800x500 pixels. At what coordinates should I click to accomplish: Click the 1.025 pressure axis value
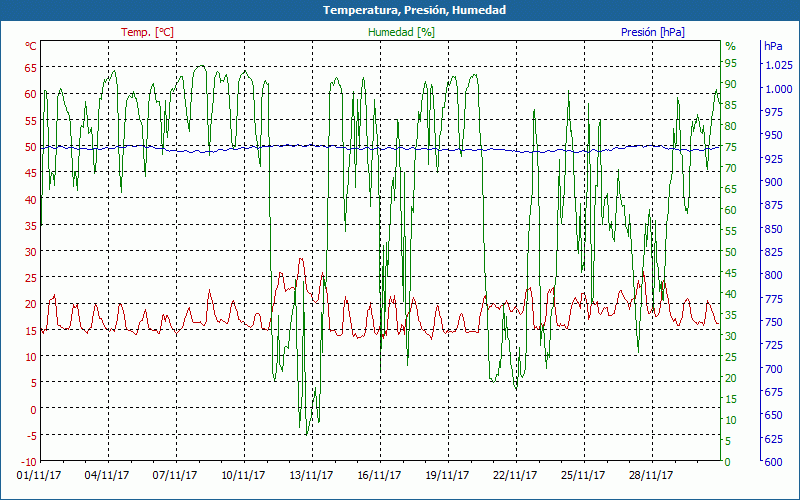pos(780,65)
